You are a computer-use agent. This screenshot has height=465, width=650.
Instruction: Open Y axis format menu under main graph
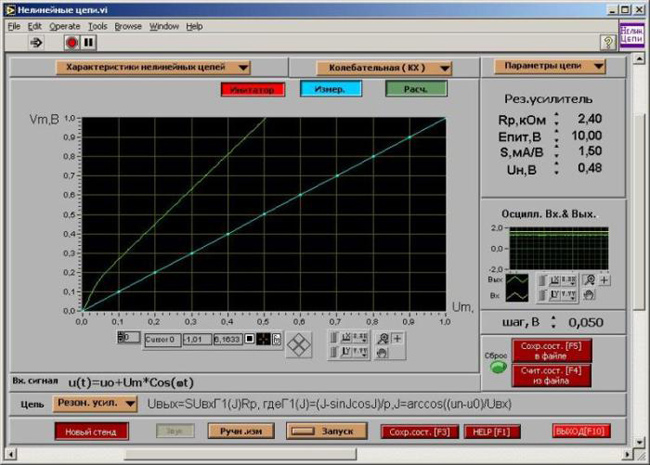(361, 352)
